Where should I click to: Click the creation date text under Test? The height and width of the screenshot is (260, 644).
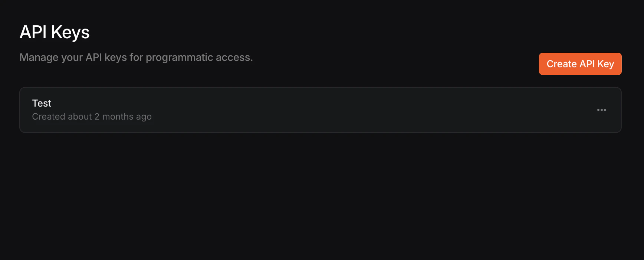coord(92,116)
